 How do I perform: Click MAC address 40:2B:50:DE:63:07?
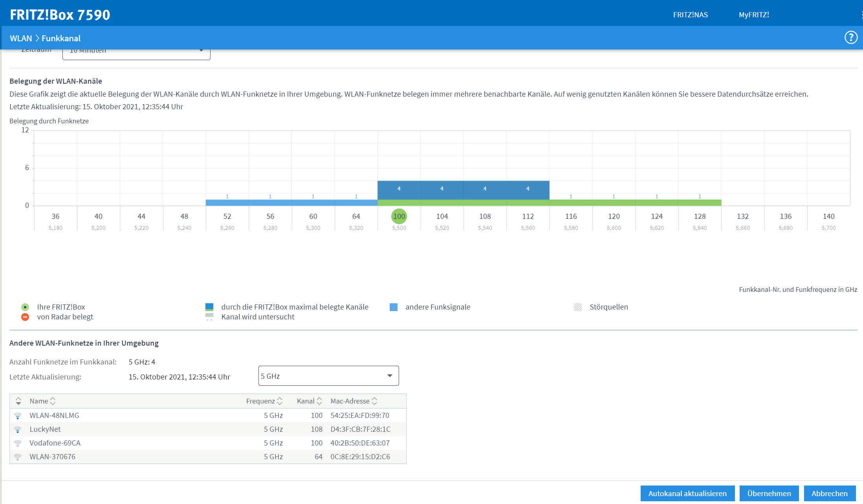[x=360, y=443]
